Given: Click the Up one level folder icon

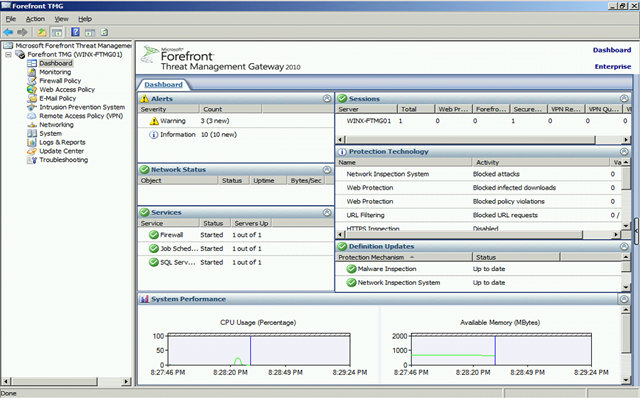Looking at the screenshot, I should [42, 32].
